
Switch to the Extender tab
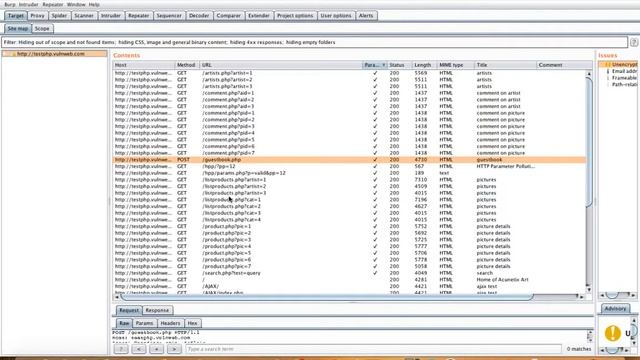pyautogui.click(x=259, y=16)
